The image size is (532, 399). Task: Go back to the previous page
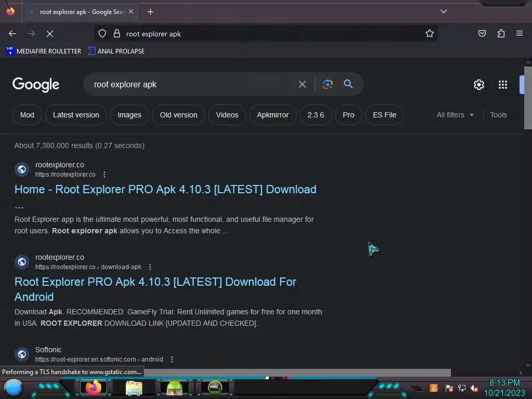[x=12, y=34]
